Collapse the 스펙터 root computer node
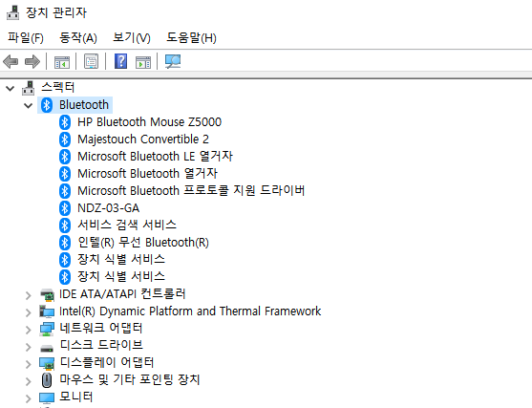Screen dimensions: 532x408 tap(11, 89)
